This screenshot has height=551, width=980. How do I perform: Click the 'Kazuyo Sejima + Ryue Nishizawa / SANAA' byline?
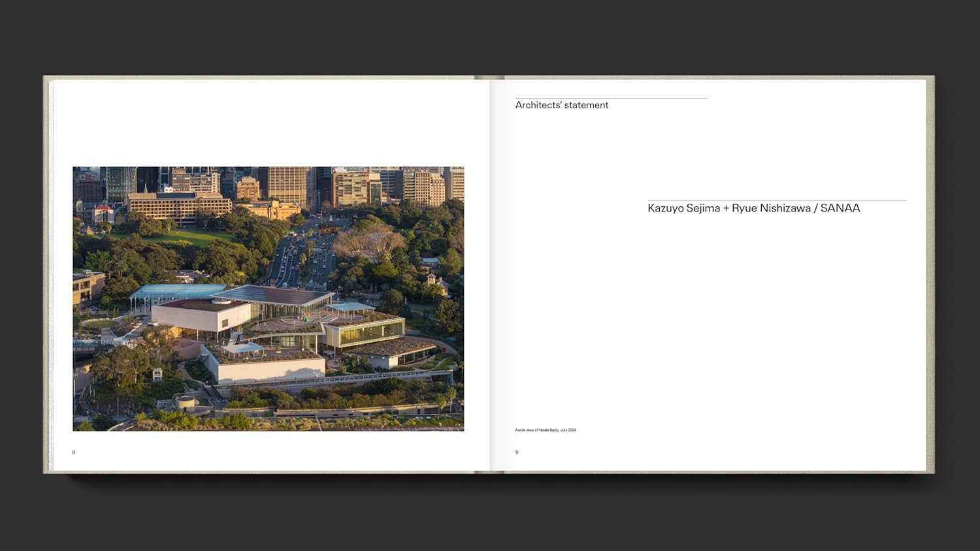tap(753, 208)
